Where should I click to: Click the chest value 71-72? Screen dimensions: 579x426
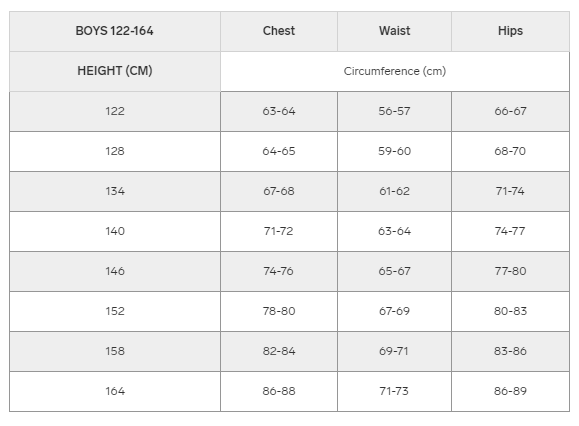coord(279,231)
